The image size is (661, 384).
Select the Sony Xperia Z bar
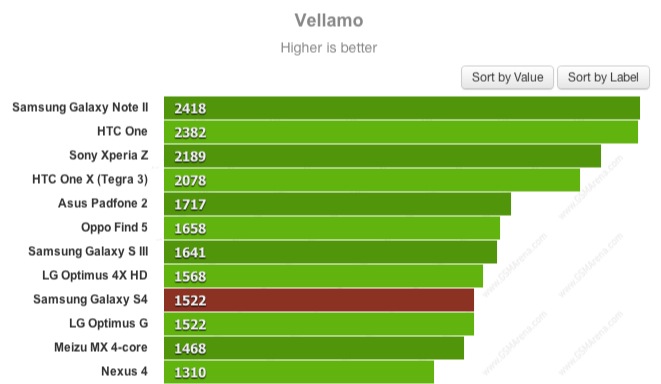(382, 156)
